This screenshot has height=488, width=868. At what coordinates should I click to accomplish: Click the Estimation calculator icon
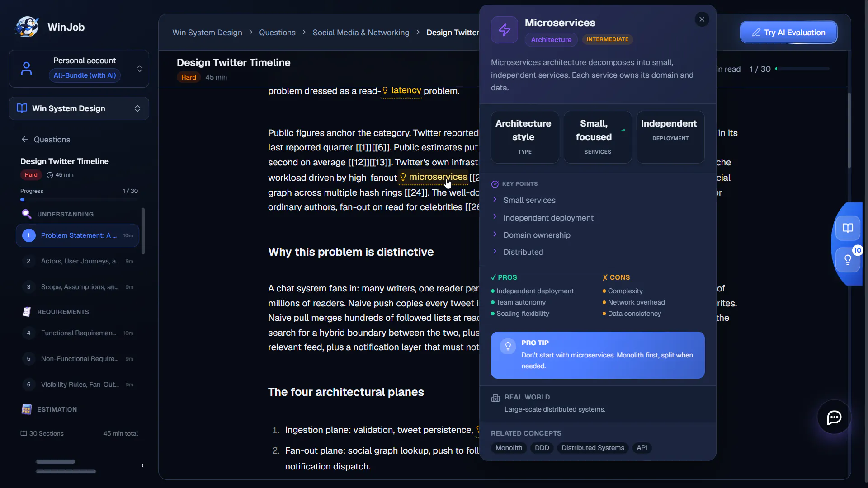[27, 409]
